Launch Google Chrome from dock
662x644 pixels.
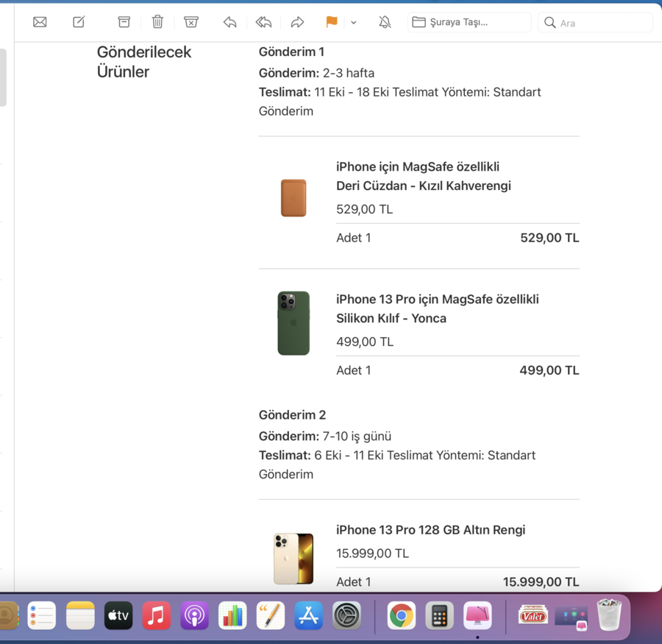(x=401, y=616)
